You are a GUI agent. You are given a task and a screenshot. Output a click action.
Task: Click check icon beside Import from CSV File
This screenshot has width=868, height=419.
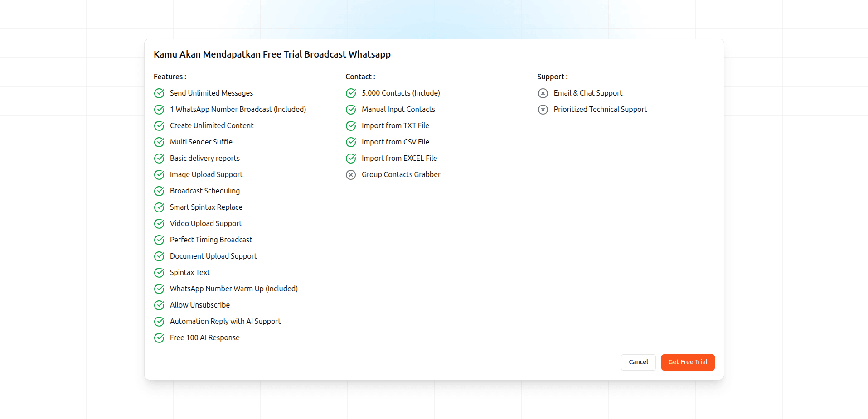pos(351,142)
